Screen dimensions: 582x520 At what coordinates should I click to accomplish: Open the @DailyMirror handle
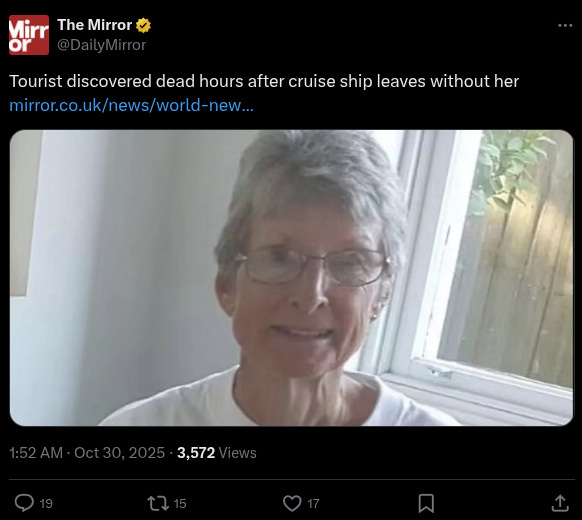coord(101,45)
